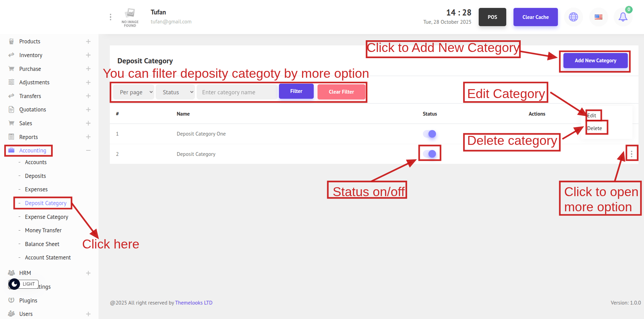Screen dimensions: 644x319
Task: Choose Delete from the actions menu
Action: tap(594, 128)
